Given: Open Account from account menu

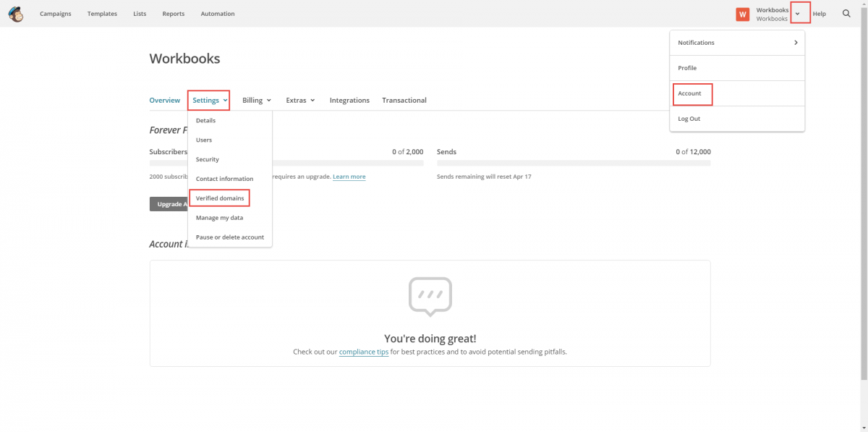Looking at the screenshot, I should click(x=737, y=93).
